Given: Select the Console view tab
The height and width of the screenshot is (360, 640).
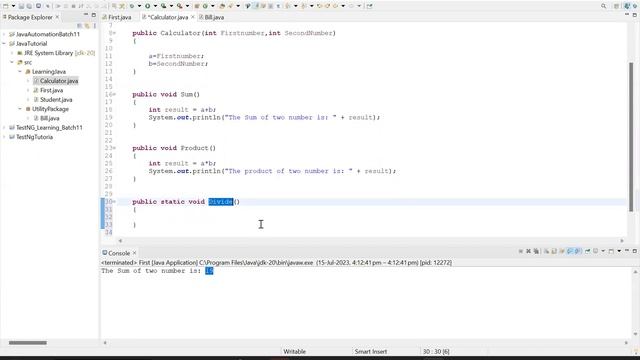Looking at the screenshot, I should [116, 253].
